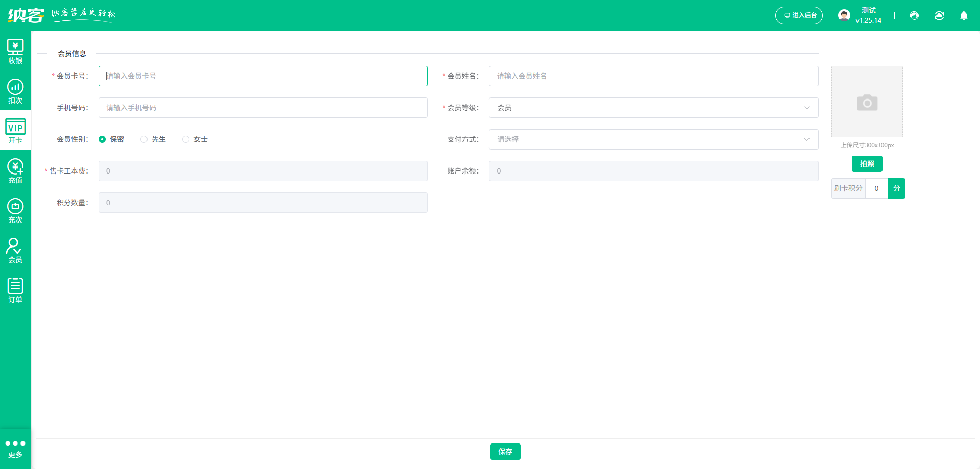The height and width of the screenshot is (469, 980).
Task: Click the 拍照 take photo button
Action: coord(867,164)
